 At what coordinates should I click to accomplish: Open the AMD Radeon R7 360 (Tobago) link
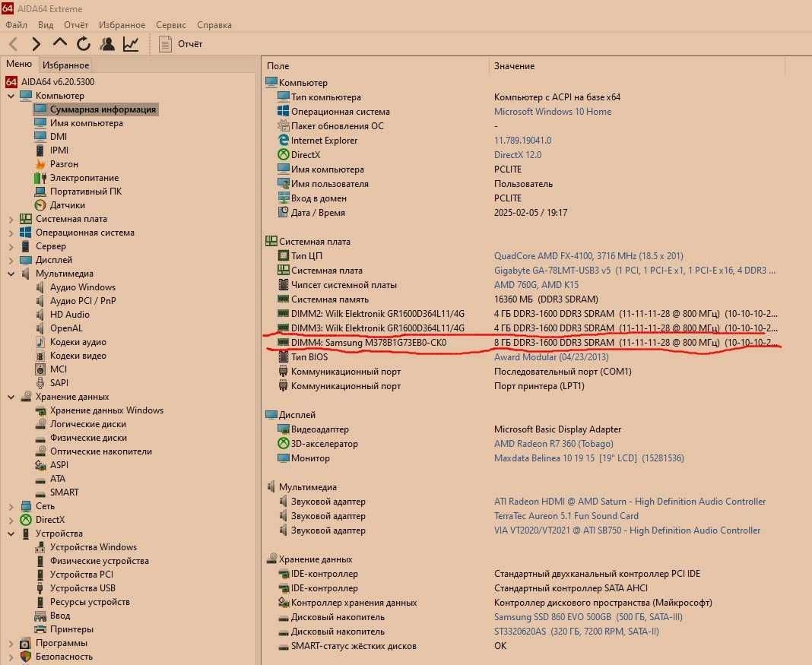[553, 444]
